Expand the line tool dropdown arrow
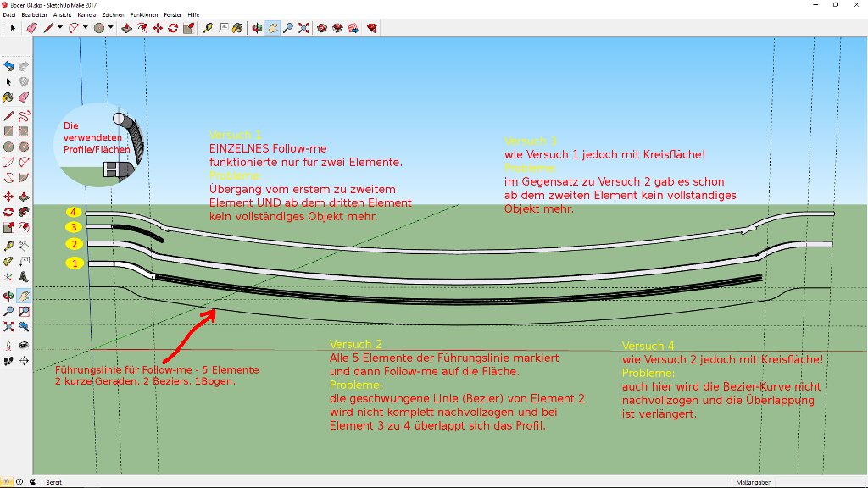The image size is (868, 488). click(x=60, y=28)
